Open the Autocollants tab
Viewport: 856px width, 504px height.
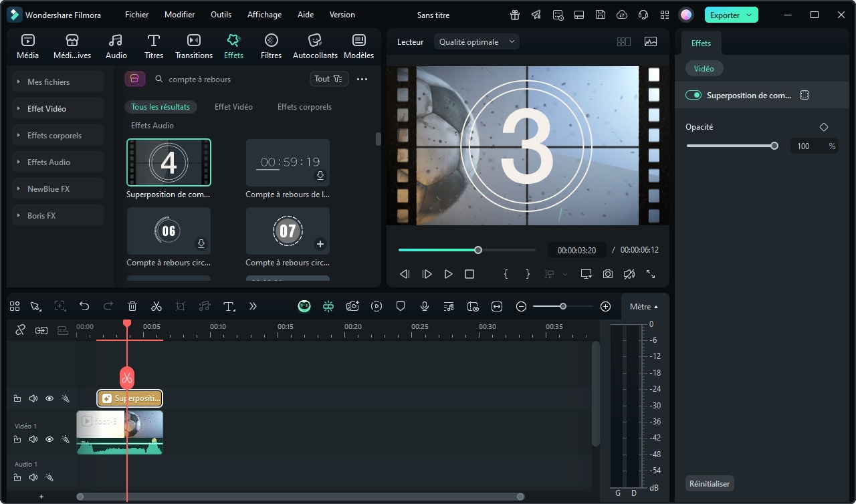coord(315,47)
